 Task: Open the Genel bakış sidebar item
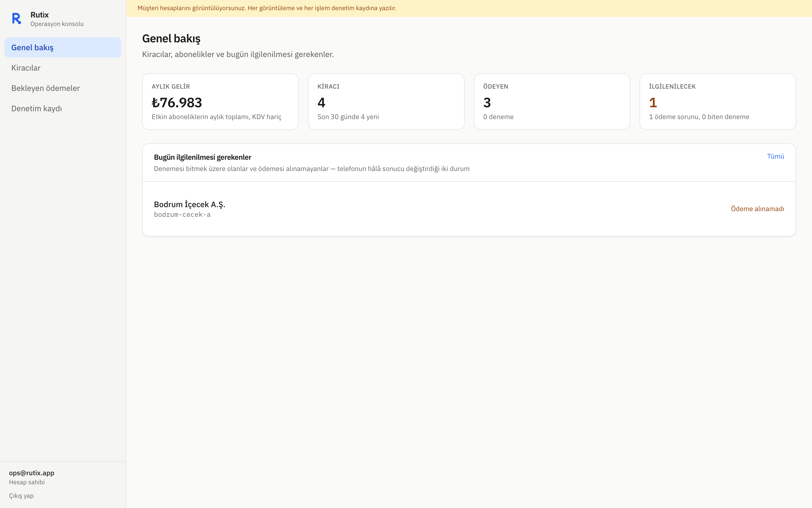63,47
